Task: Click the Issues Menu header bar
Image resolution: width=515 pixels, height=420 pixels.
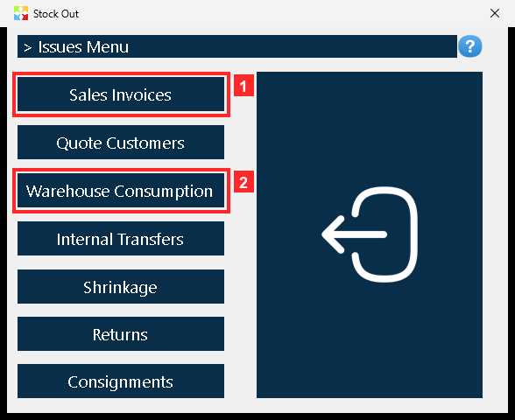Action: (237, 46)
